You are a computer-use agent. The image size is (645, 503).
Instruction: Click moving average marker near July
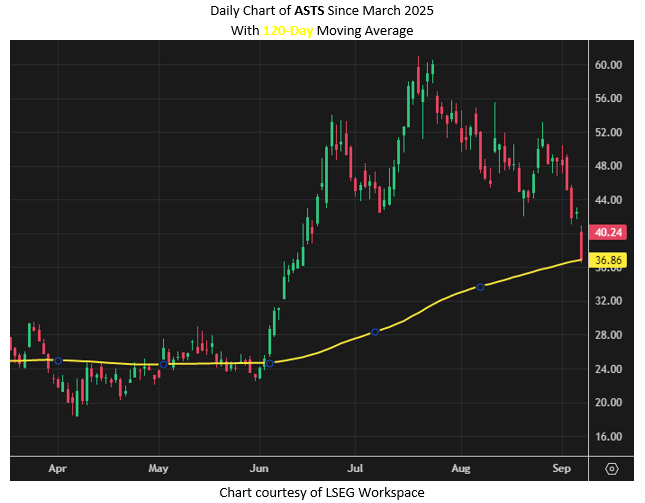tap(375, 332)
